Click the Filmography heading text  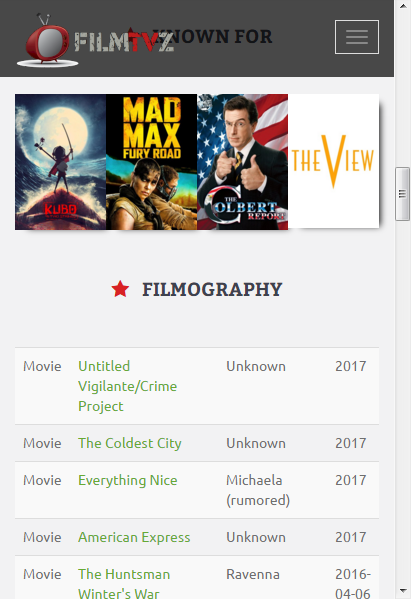click(212, 289)
